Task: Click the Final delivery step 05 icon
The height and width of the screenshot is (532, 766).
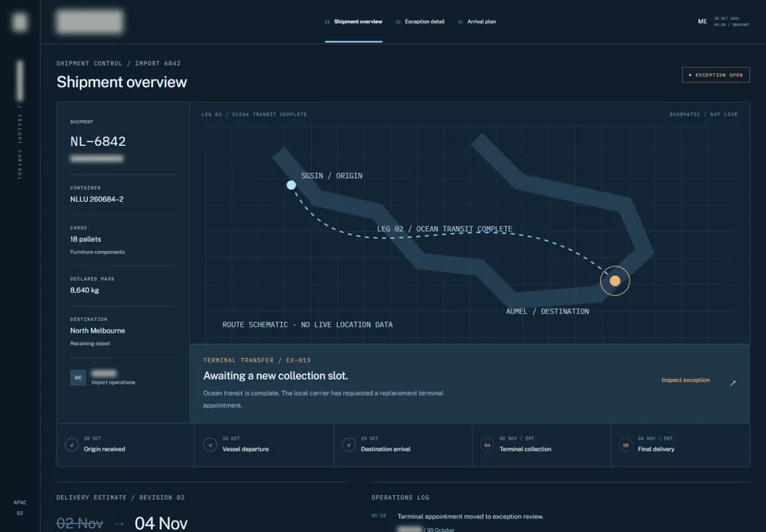Action: (626, 445)
